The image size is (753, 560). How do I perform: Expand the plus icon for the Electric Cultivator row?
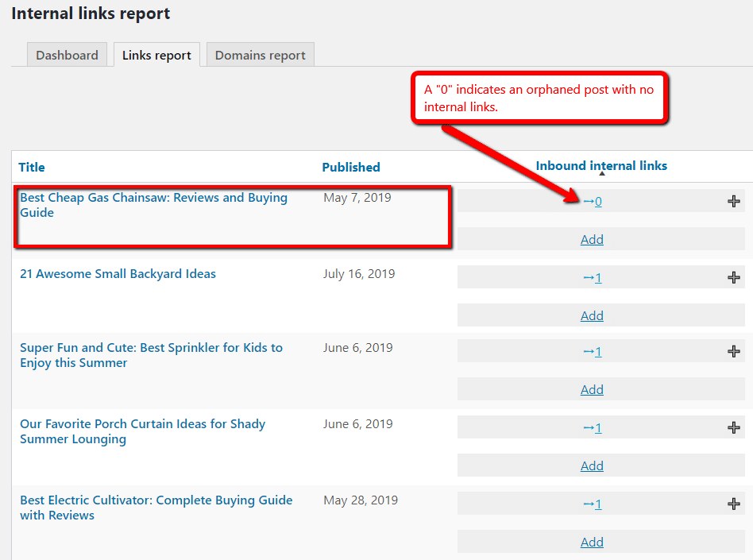[x=733, y=504]
